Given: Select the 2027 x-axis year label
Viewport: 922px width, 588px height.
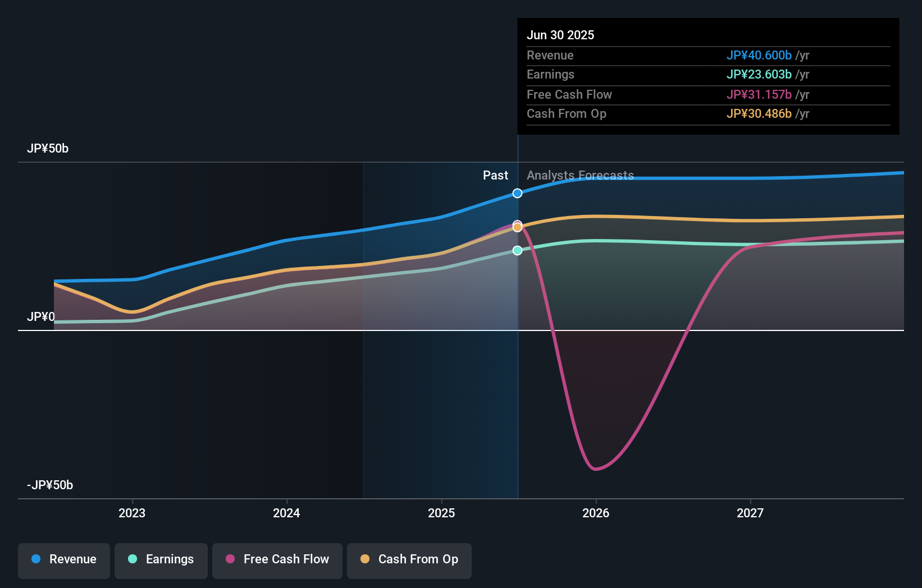Looking at the screenshot, I should [x=750, y=513].
